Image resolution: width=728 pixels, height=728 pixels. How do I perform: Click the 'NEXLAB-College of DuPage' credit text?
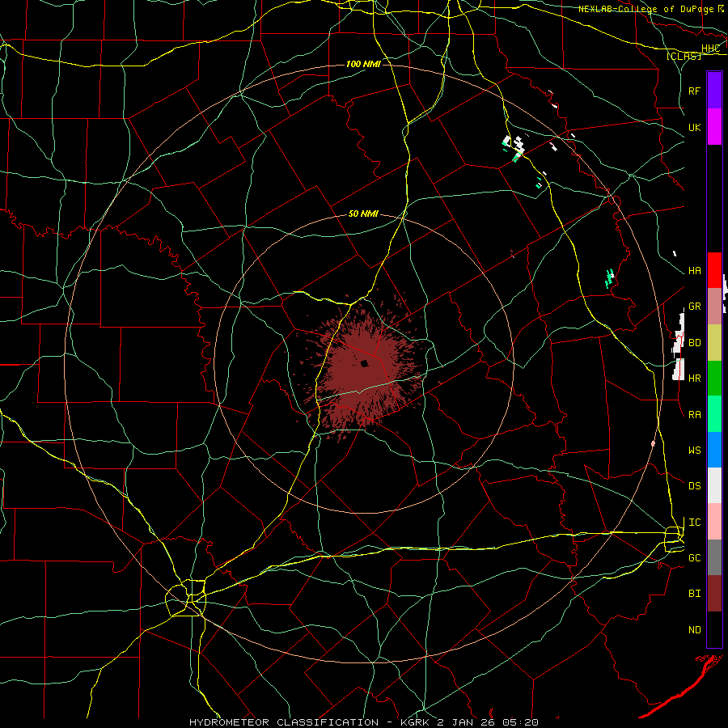tap(646, 9)
